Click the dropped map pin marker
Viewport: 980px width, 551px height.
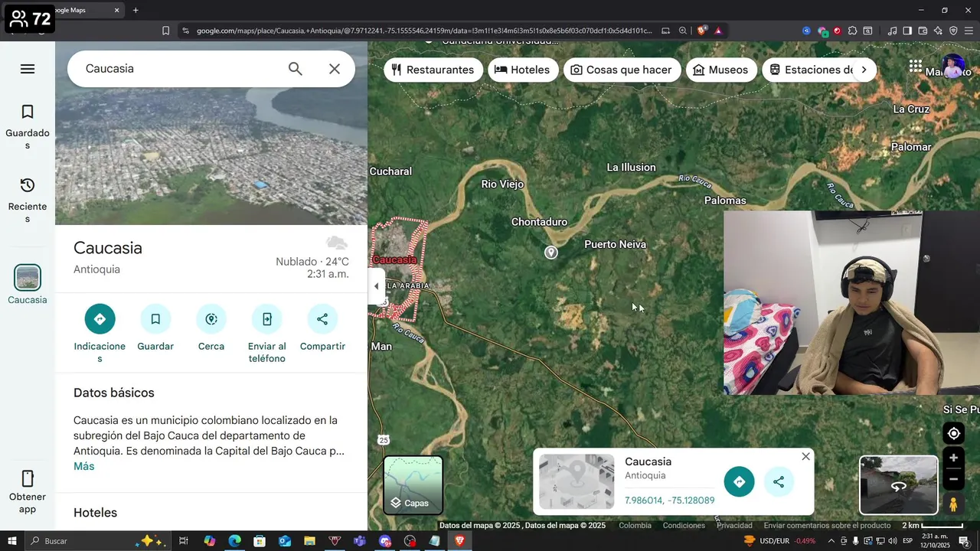click(x=551, y=253)
